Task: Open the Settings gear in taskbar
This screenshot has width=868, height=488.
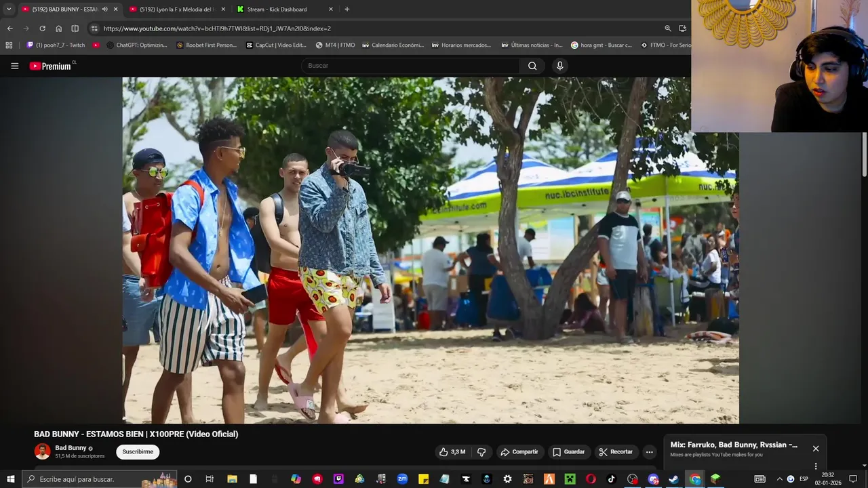Action: pos(507,479)
